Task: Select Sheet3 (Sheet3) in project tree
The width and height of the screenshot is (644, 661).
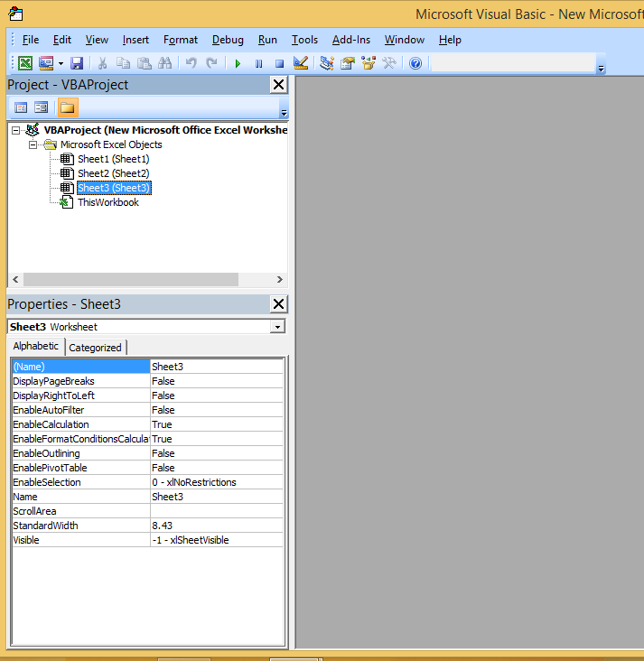Action: coord(114,188)
